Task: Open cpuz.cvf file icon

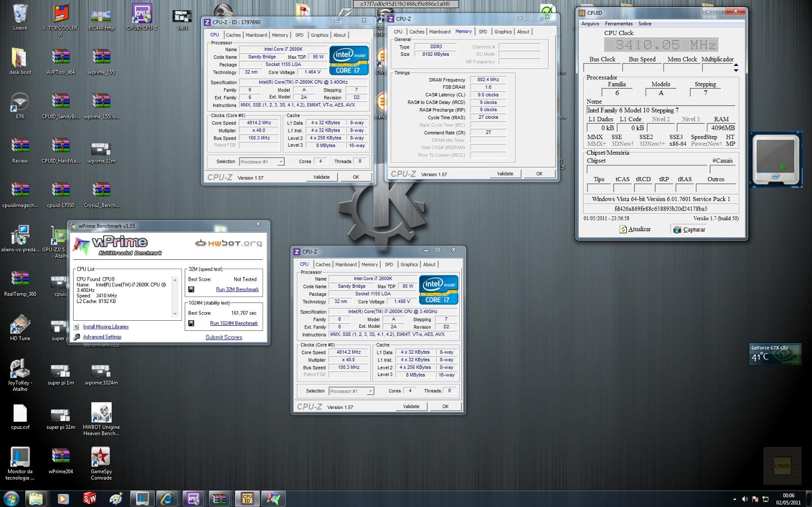Action: [20, 417]
